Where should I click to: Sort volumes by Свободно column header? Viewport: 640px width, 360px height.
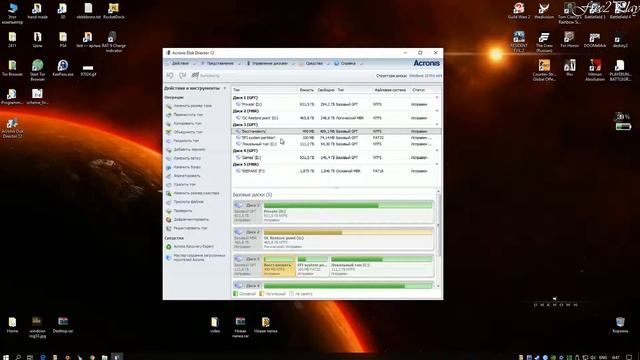326,90
